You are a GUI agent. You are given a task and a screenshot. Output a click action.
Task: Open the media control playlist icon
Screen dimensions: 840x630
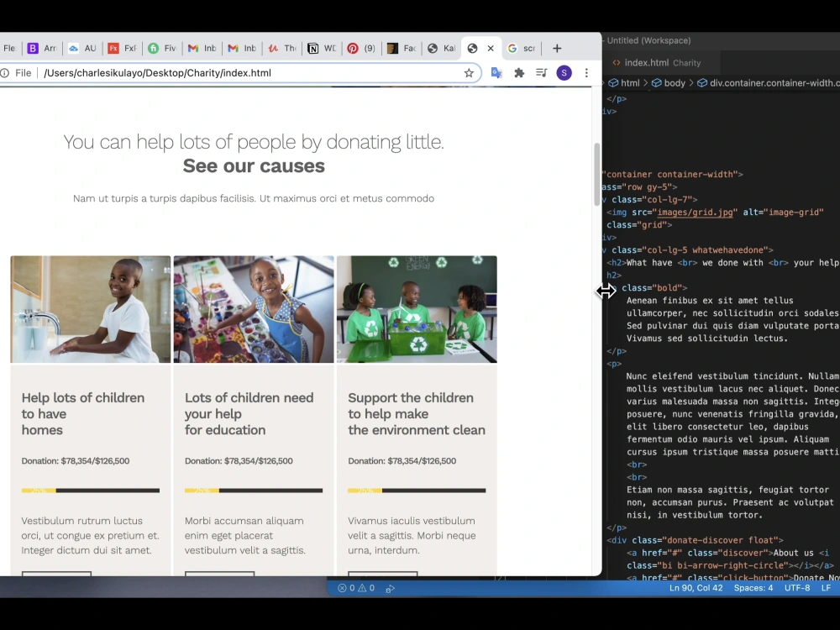pyautogui.click(x=542, y=73)
